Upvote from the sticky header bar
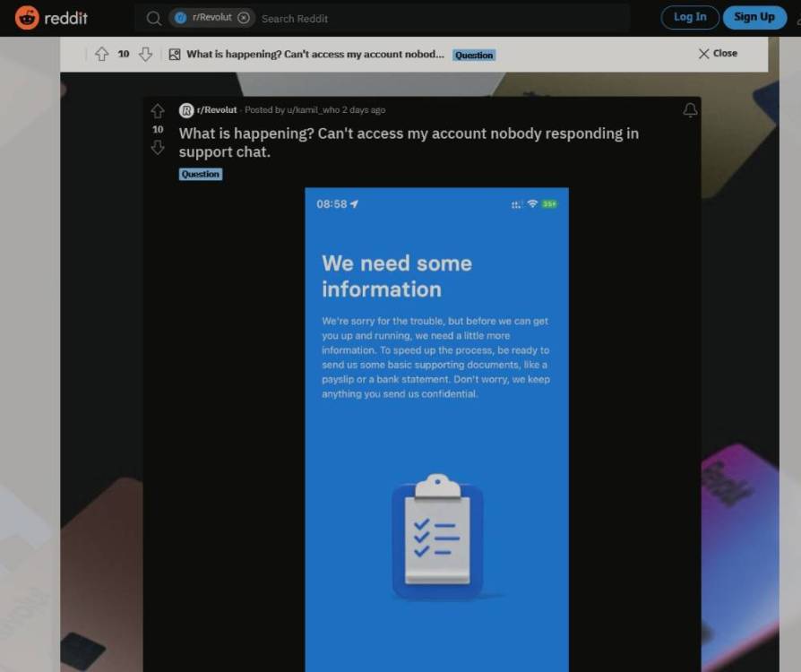Screen dimensions: 801x672 point(101,54)
